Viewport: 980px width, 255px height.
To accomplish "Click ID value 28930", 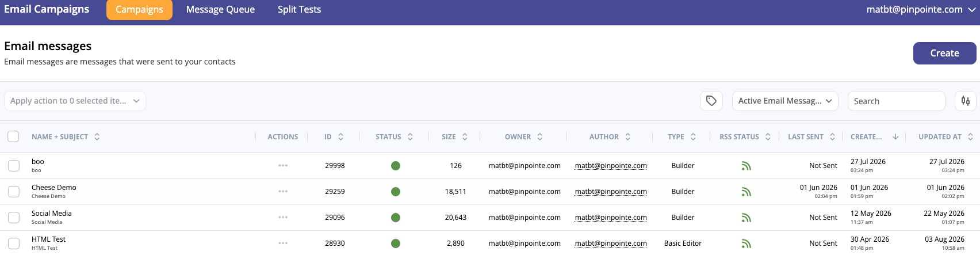I will click(335, 243).
